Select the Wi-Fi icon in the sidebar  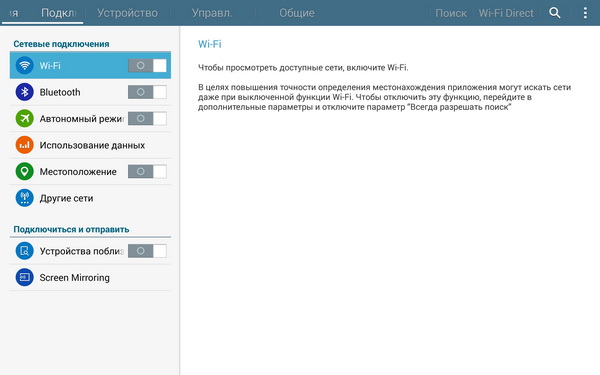point(24,65)
